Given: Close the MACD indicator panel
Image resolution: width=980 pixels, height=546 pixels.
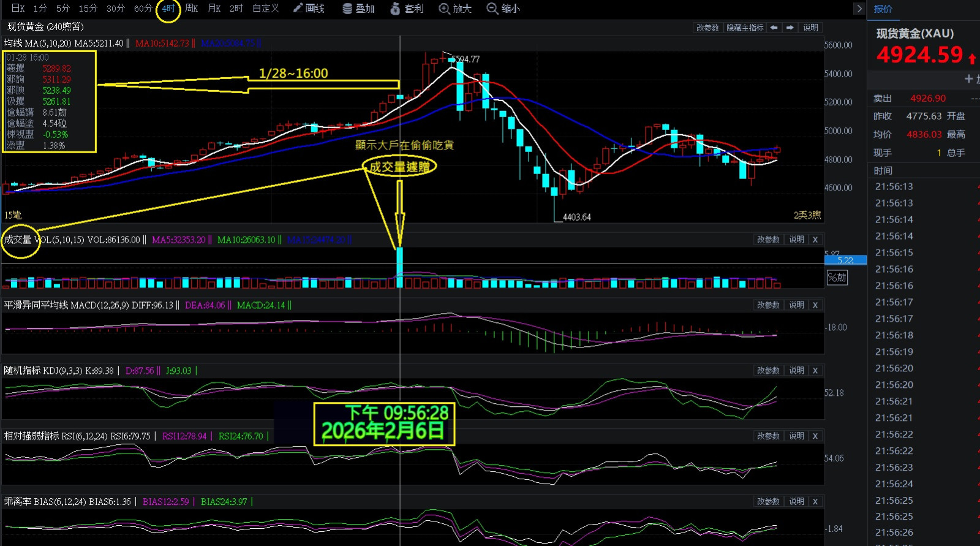Looking at the screenshot, I should (815, 305).
